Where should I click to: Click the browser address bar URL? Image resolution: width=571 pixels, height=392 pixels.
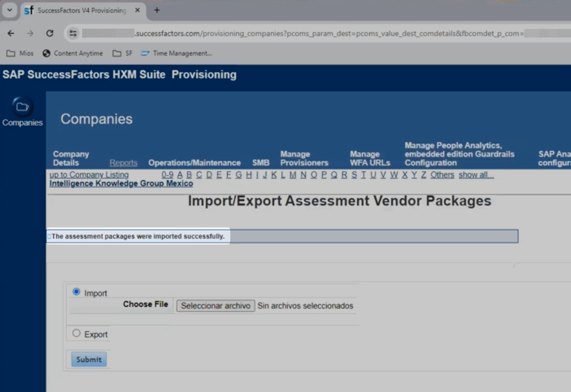318,33
